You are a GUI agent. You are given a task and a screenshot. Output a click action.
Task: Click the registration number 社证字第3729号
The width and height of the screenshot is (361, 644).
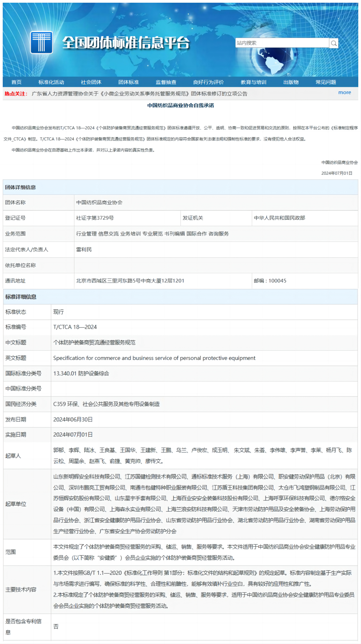coord(95,218)
